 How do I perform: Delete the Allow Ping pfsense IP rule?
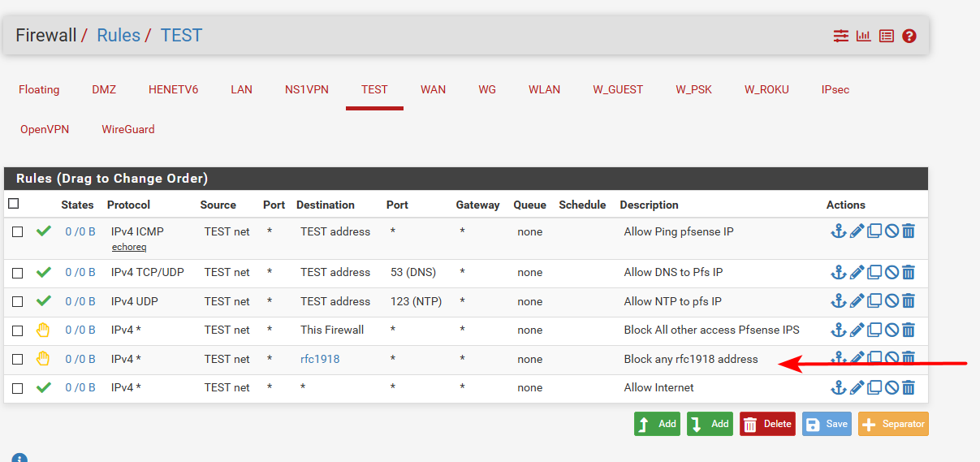click(909, 231)
